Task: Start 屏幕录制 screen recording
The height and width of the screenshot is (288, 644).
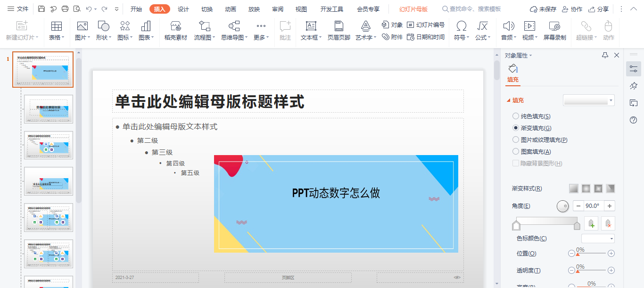Action: coord(555,26)
